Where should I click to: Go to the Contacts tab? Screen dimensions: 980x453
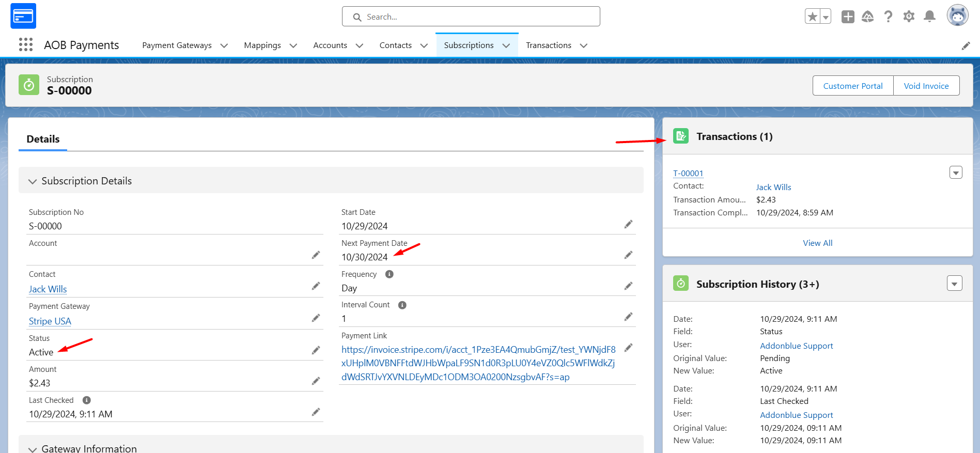(396, 45)
